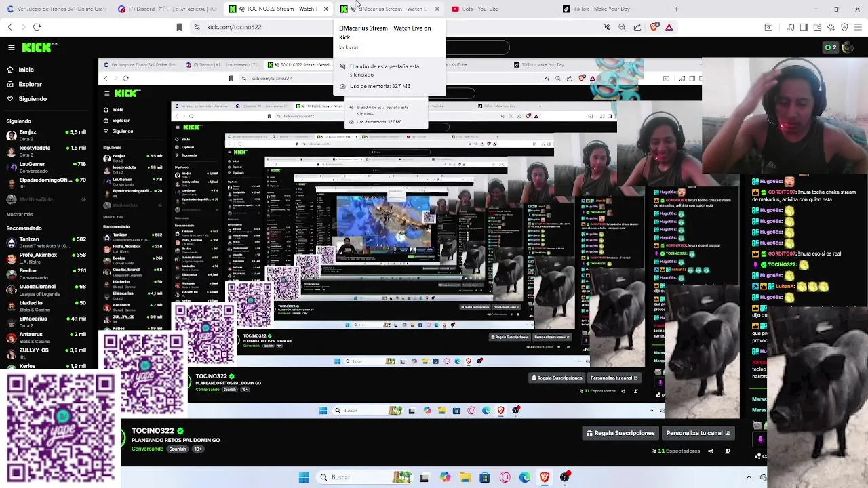This screenshot has height=488, width=868.
Task: Open the Brave Wallet icon
Action: click(817, 27)
